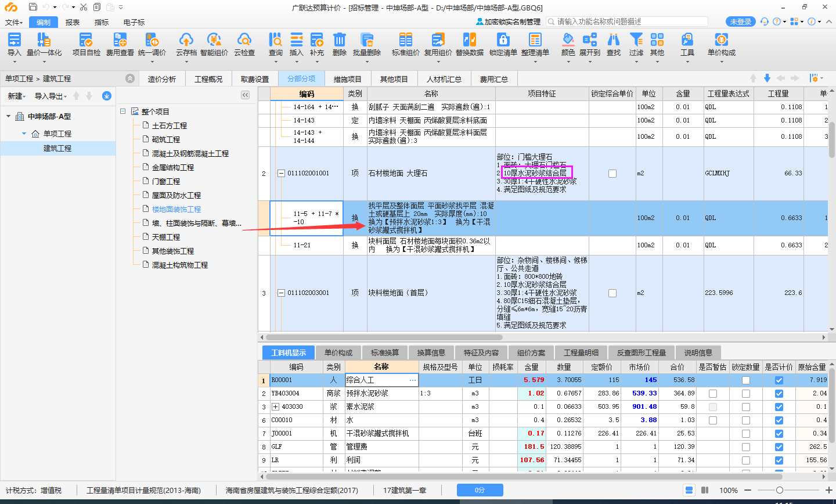
Task: Open the 文件 menu dropdown
Action: tap(14, 22)
